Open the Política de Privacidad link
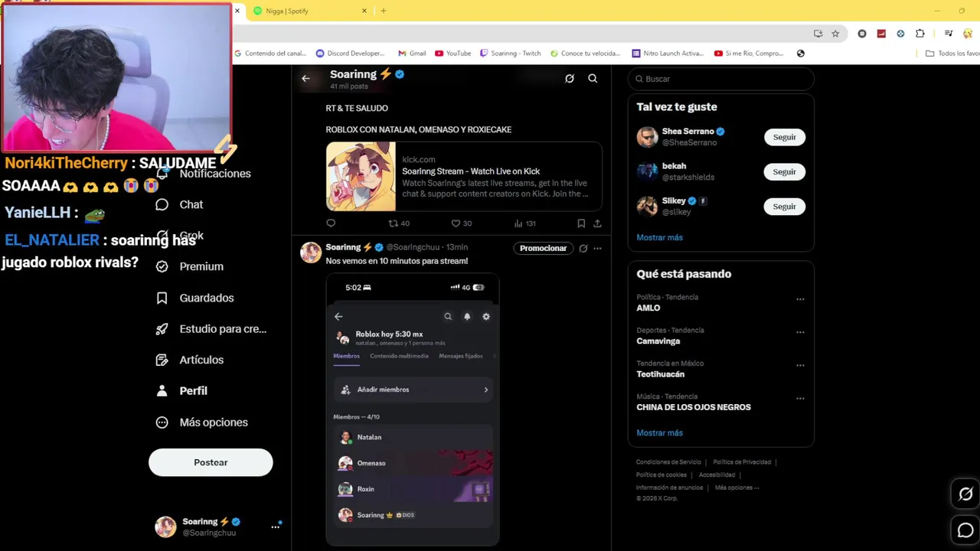Image resolution: width=980 pixels, height=551 pixels. (x=742, y=462)
